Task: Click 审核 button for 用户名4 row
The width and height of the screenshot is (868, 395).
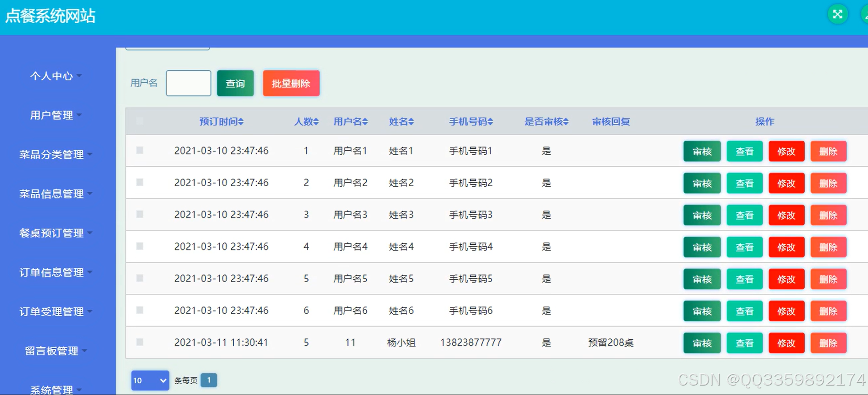Action: coord(702,247)
